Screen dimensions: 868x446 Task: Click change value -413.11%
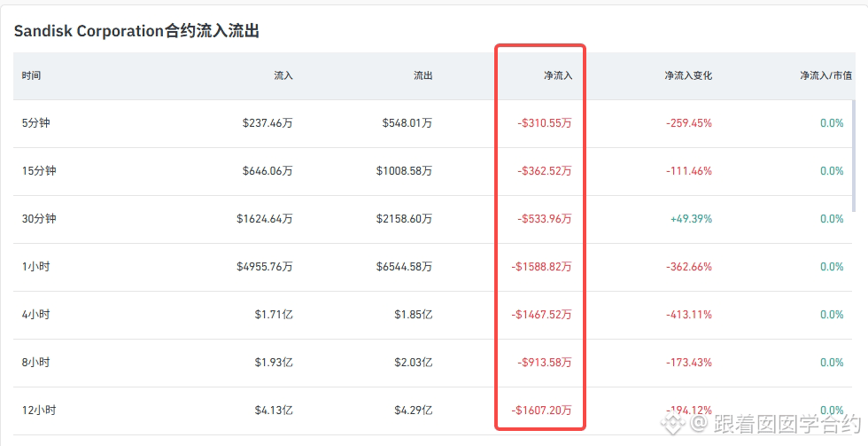point(689,315)
